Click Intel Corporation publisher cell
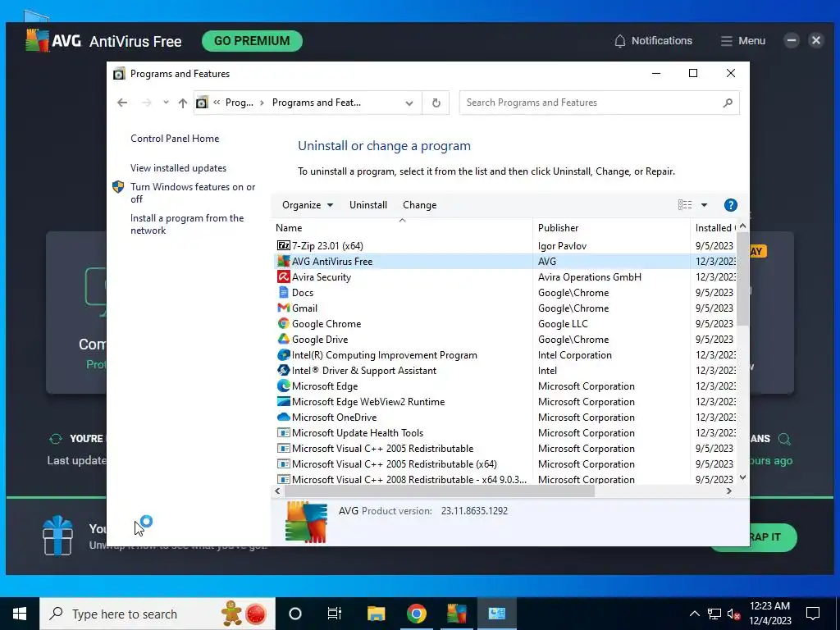Viewport: 840px width, 630px height. click(574, 354)
